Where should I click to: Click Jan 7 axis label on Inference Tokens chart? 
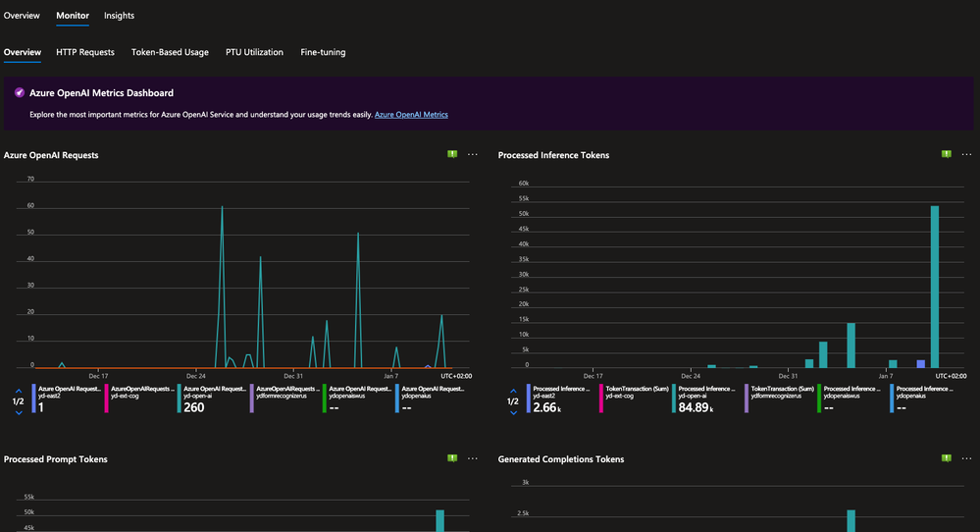[x=886, y=376]
